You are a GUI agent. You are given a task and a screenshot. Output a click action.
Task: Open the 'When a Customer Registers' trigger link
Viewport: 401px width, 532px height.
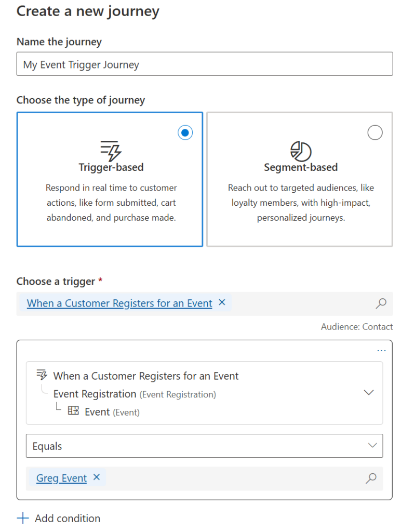point(119,303)
